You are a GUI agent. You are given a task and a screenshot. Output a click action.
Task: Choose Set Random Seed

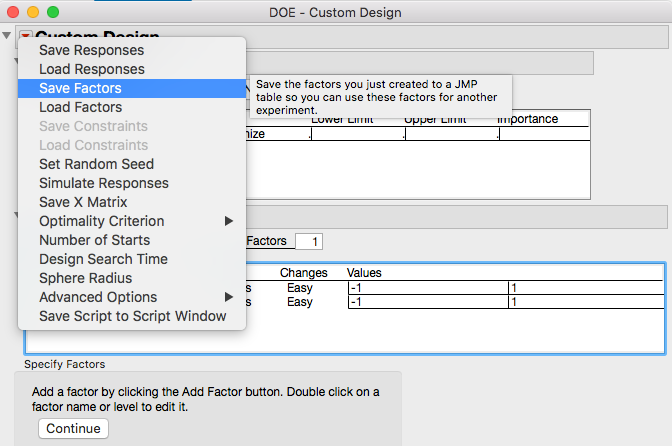coord(96,164)
